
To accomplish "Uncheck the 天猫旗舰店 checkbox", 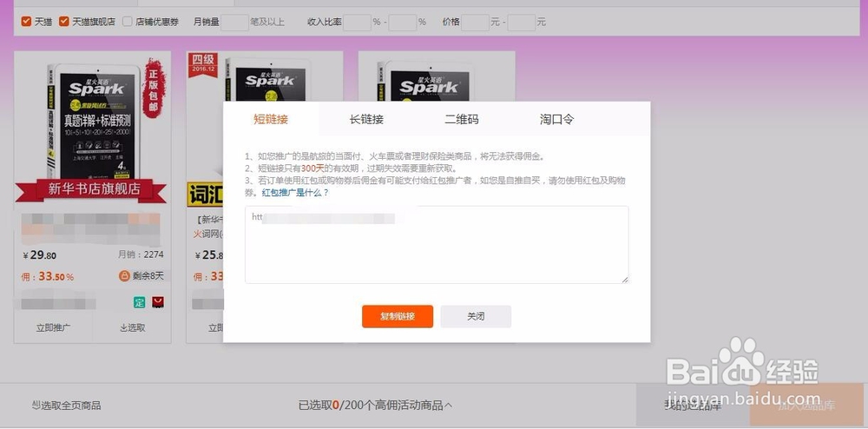I will [x=63, y=22].
